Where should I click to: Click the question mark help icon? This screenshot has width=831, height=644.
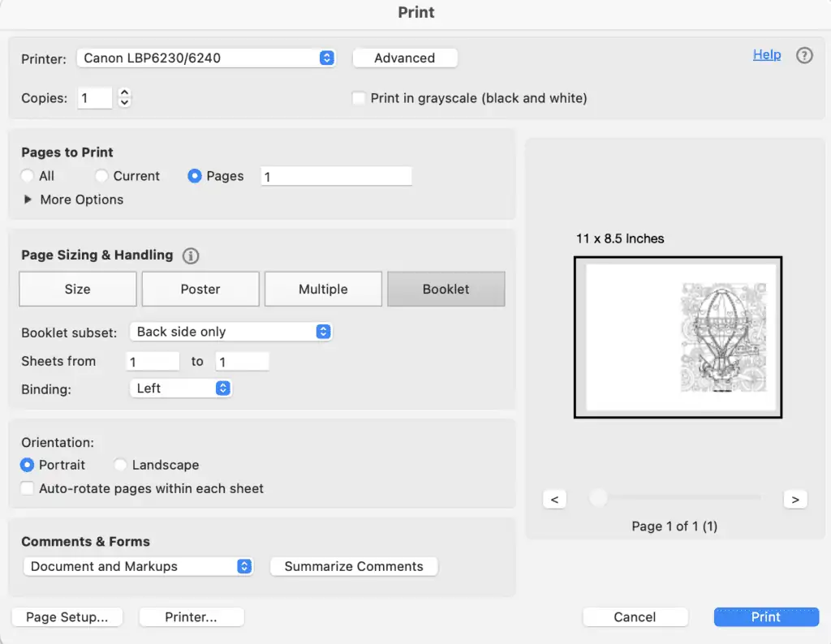[x=804, y=55]
